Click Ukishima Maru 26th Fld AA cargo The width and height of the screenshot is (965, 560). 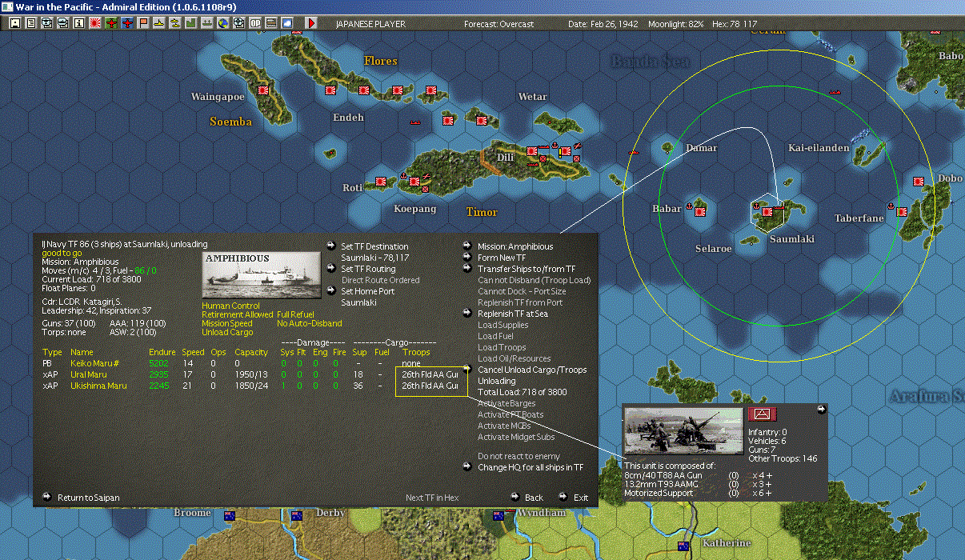coord(430,386)
